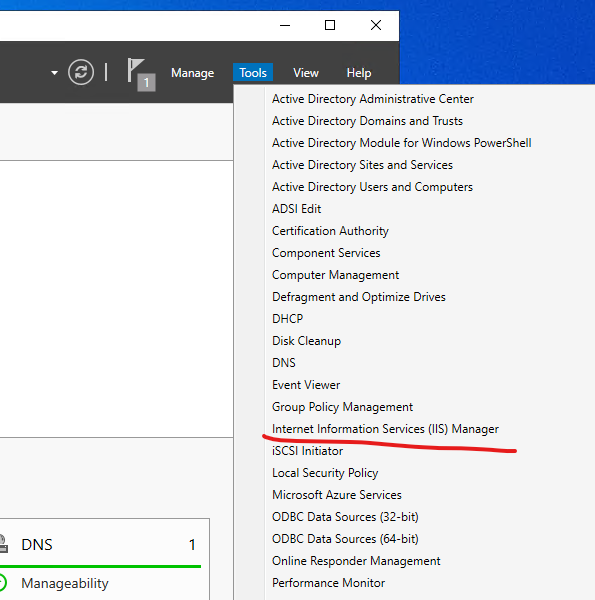Open Performance Monitor
The height and width of the screenshot is (600, 595).
(328, 583)
